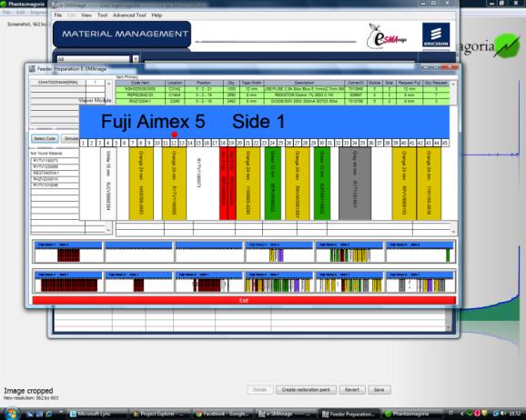Click scroll-down arrow below the Not found Material list
The image size is (526, 420).
pyautogui.click(x=108, y=230)
